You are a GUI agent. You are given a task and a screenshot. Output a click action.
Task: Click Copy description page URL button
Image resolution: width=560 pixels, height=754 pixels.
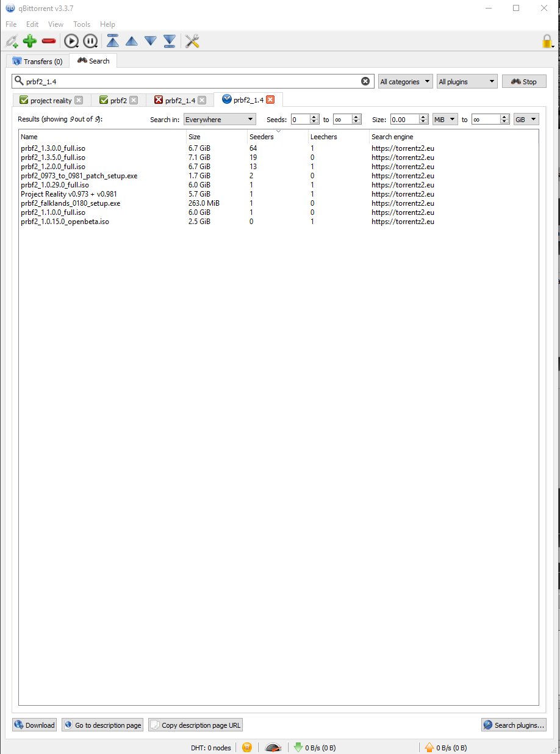click(195, 725)
